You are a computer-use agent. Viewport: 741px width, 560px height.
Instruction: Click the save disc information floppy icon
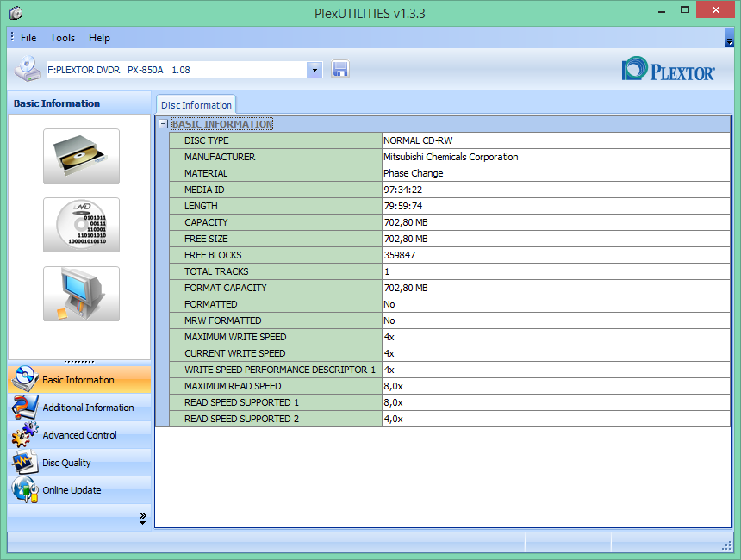coord(339,70)
